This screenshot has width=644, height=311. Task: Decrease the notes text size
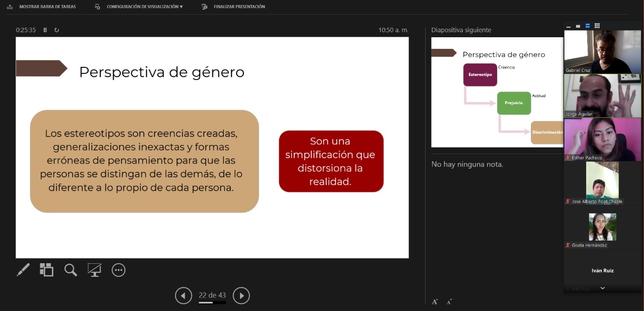click(449, 301)
